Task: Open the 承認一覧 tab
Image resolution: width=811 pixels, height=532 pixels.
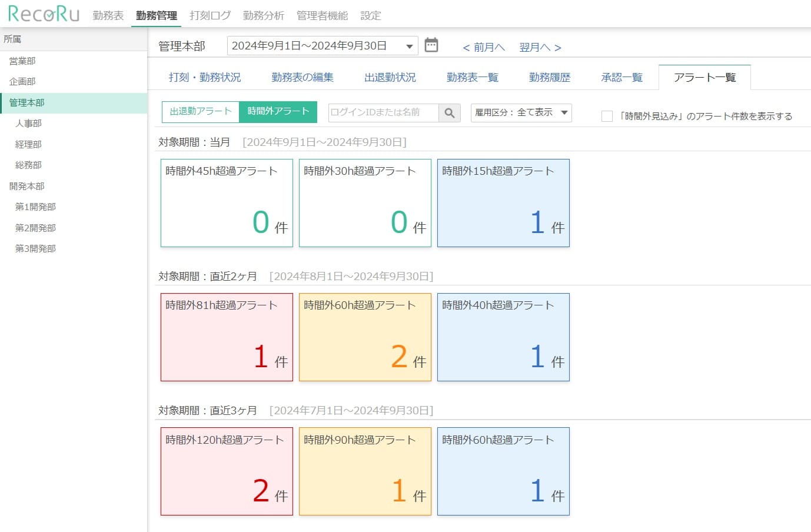Action: [x=621, y=77]
